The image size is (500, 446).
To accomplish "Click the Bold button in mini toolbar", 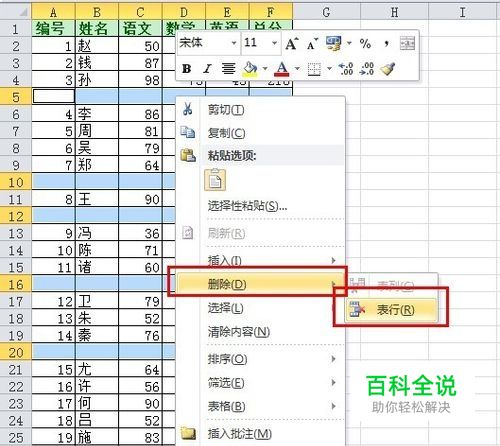I will (187, 69).
